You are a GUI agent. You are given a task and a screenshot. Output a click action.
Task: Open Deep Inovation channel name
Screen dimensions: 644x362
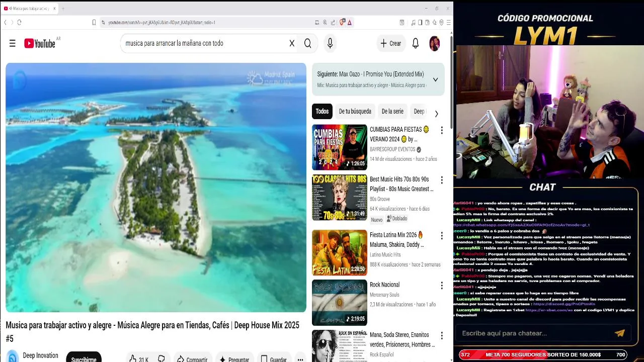point(40,355)
